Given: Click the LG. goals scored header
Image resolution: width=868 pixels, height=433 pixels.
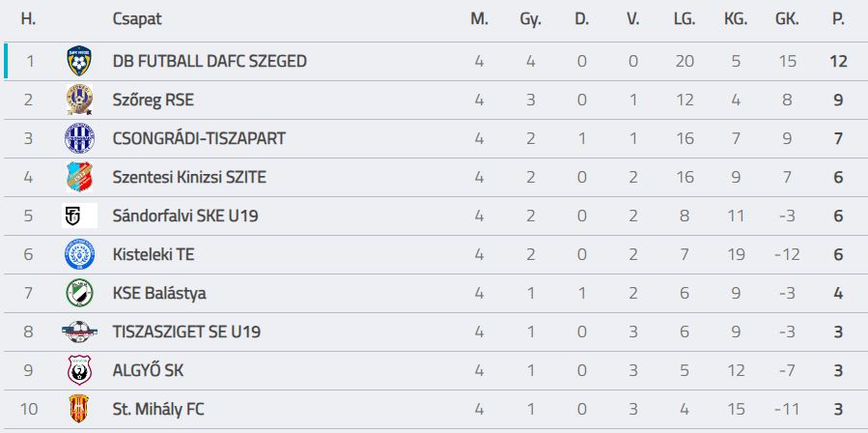Looking at the screenshot, I should 685,19.
